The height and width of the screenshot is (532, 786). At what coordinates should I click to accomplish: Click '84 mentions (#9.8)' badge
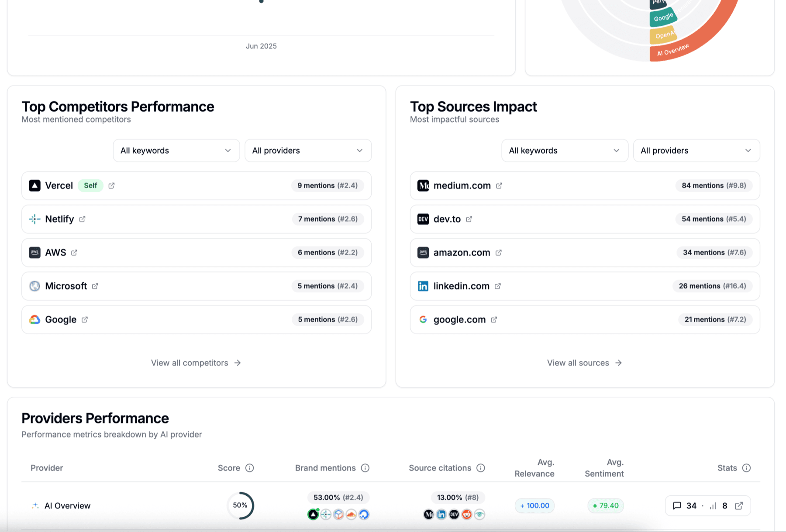click(714, 185)
